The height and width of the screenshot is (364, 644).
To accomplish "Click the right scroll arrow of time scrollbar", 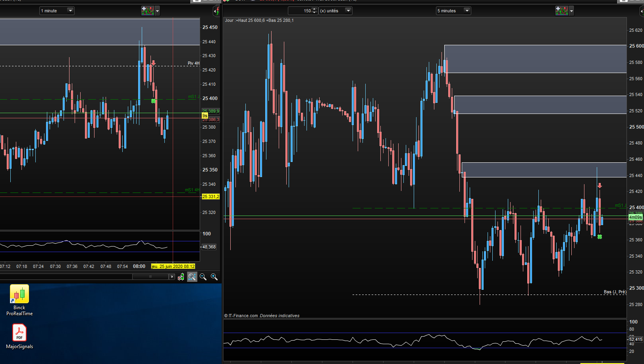I will [172, 277].
